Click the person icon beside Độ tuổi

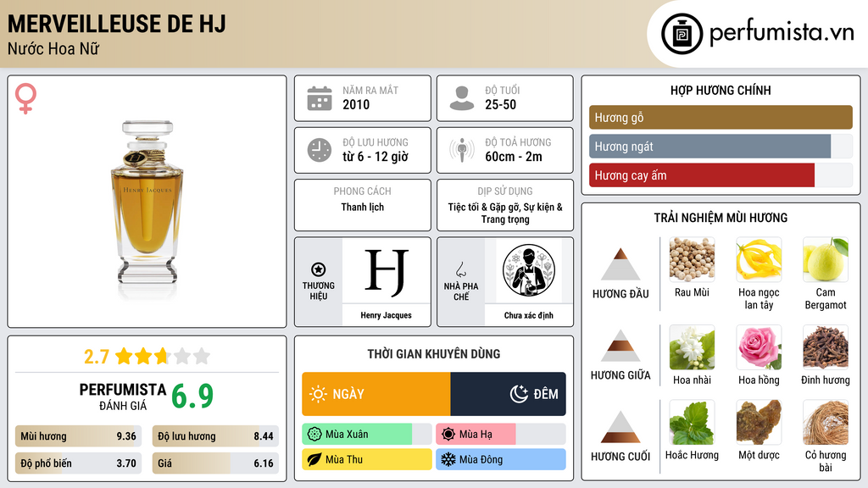click(x=462, y=98)
